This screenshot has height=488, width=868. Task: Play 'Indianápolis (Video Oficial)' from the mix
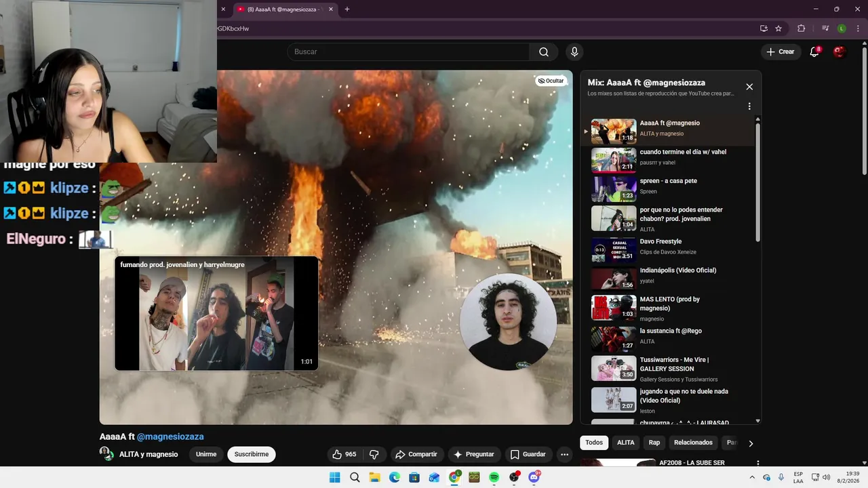pos(668,279)
